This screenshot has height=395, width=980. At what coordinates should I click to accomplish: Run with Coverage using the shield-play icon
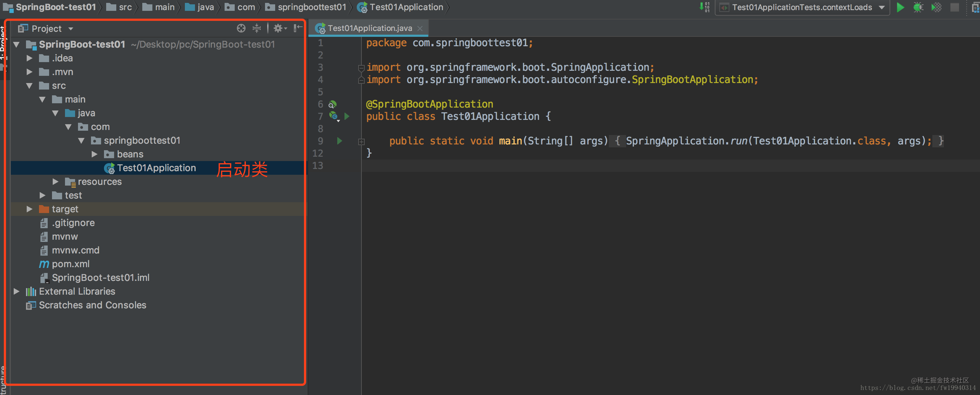(x=936, y=7)
